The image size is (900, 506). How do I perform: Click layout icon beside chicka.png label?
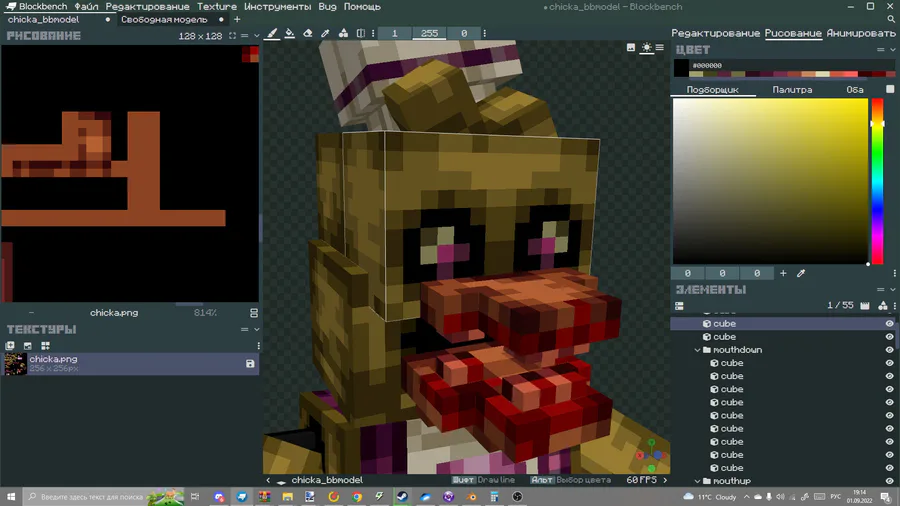click(254, 313)
